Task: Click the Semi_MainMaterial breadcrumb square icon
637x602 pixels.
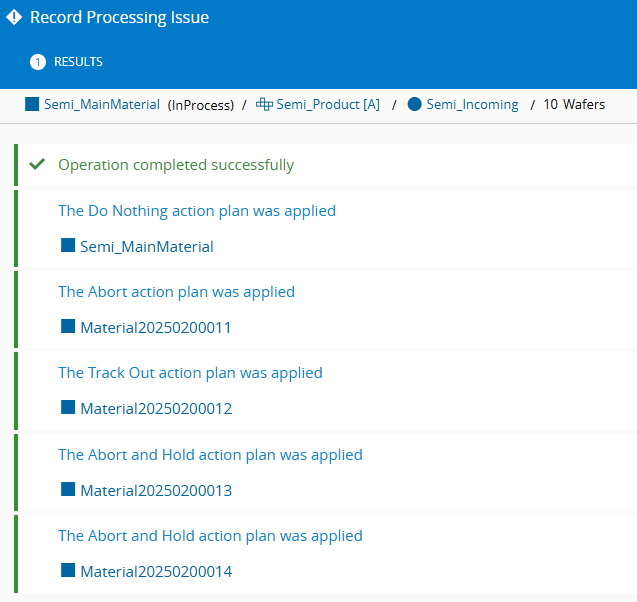Action: [x=31, y=104]
